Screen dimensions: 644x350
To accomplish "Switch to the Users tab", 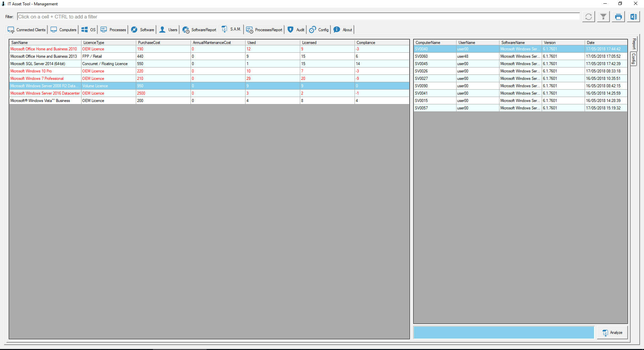I will tap(168, 30).
